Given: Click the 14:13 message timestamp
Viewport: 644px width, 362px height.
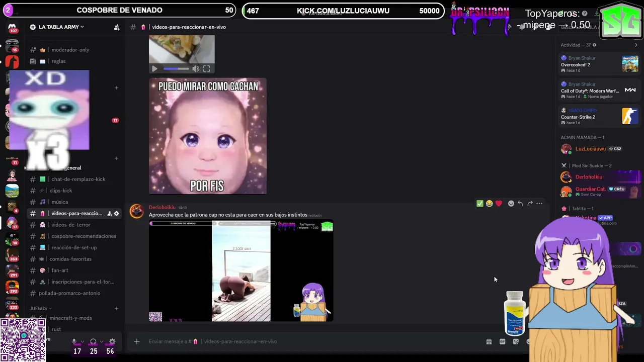Looking at the screenshot, I should click(182, 208).
